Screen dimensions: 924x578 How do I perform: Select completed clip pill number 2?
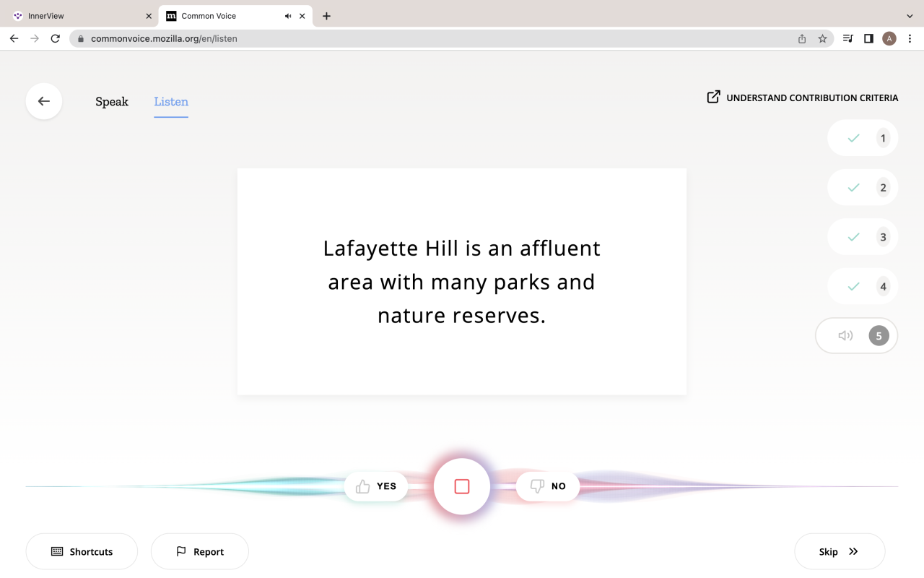click(863, 187)
